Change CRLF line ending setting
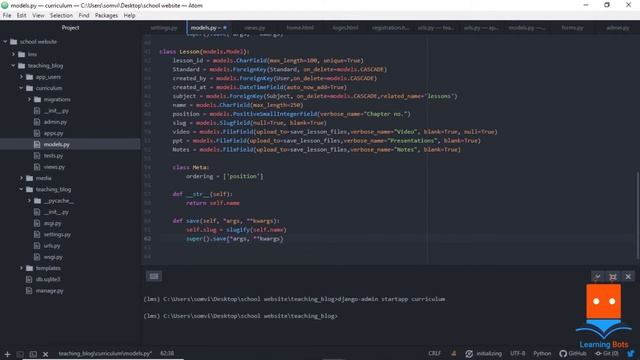Viewport: 640px width, 360px height. (434, 353)
